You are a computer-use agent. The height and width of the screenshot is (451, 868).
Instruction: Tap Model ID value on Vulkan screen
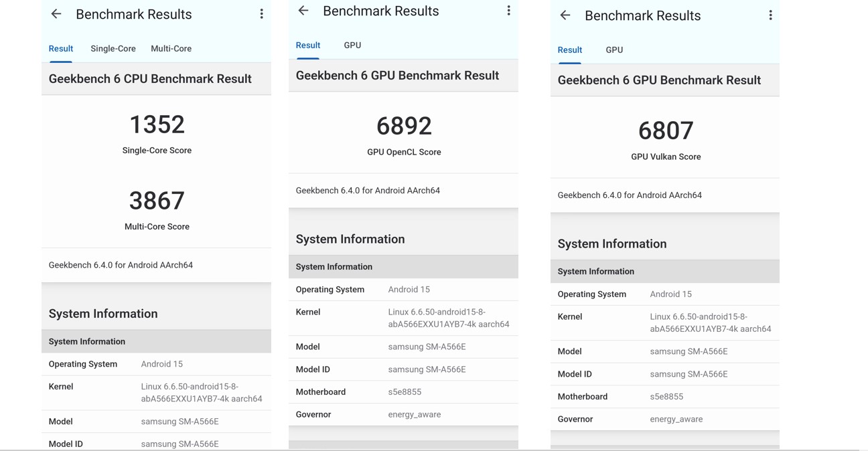point(689,375)
